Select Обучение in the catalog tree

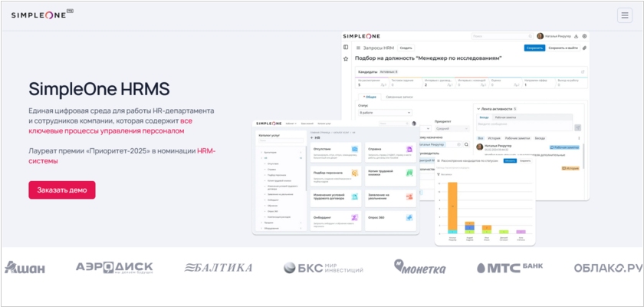[x=273, y=206]
